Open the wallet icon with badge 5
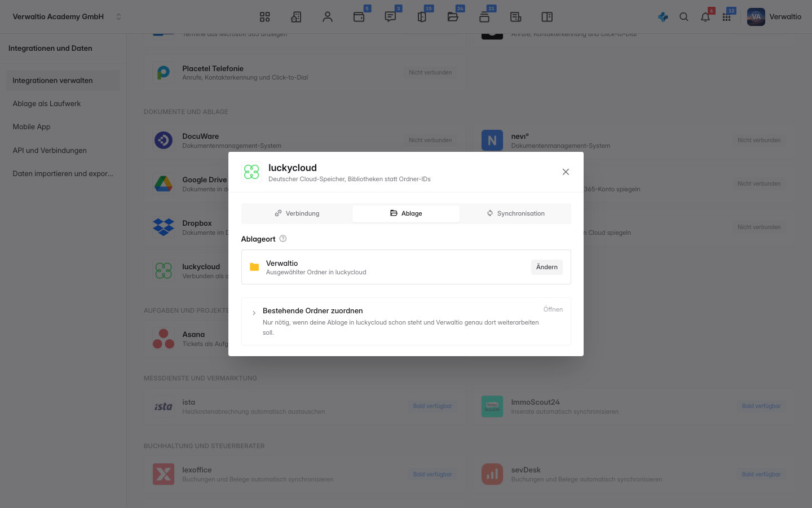The height and width of the screenshot is (508, 812). 359,17
